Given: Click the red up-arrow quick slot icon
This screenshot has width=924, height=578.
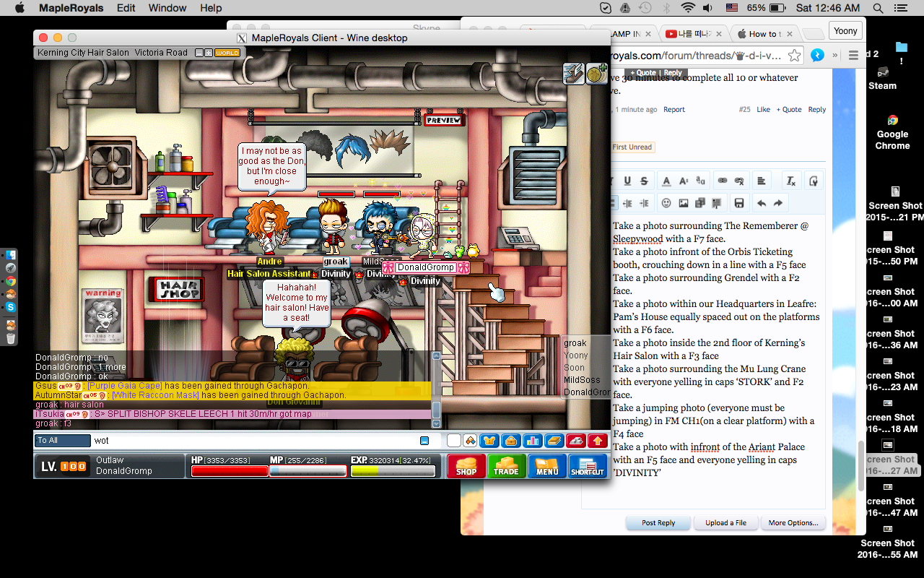Looking at the screenshot, I should coord(597,441).
